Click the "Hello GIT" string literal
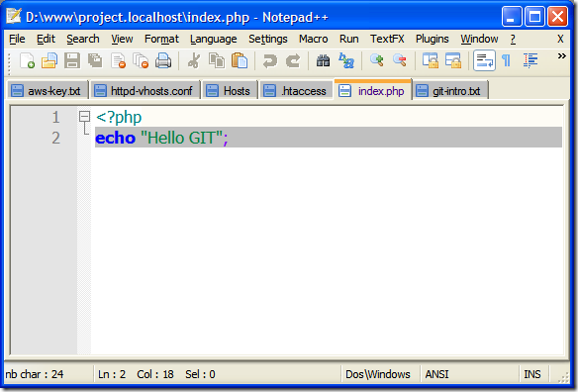This screenshot has height=392, width=578. click(x=182, y=138)
